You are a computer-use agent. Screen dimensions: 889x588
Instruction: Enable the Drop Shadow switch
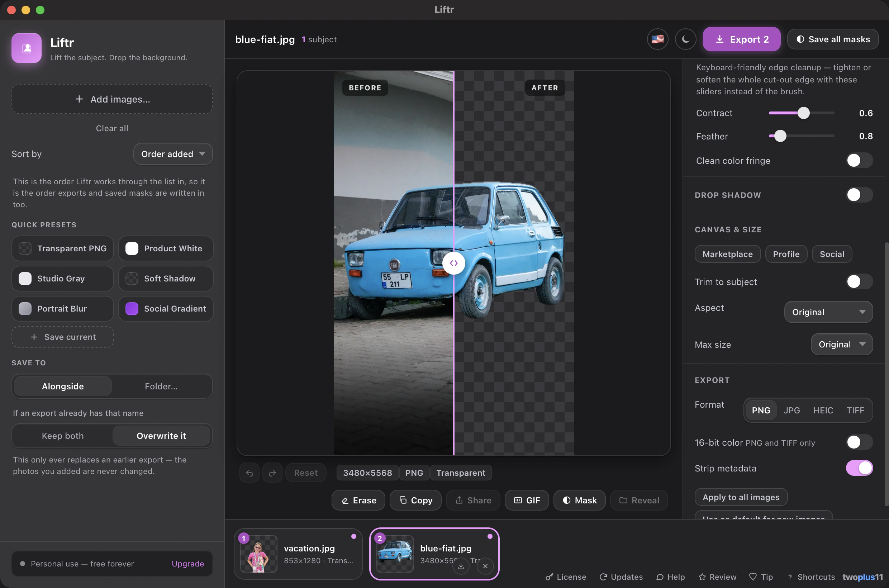coord(859,195)
